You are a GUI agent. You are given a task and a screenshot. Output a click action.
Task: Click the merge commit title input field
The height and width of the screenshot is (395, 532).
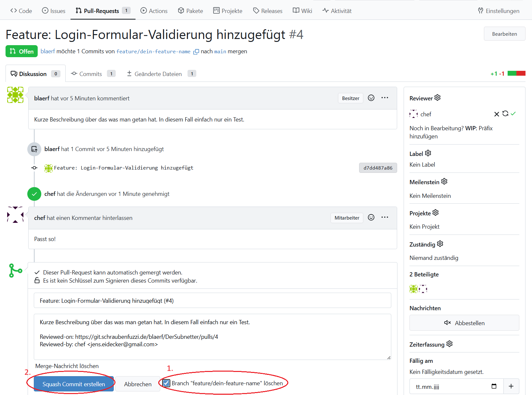click(212, 301)
